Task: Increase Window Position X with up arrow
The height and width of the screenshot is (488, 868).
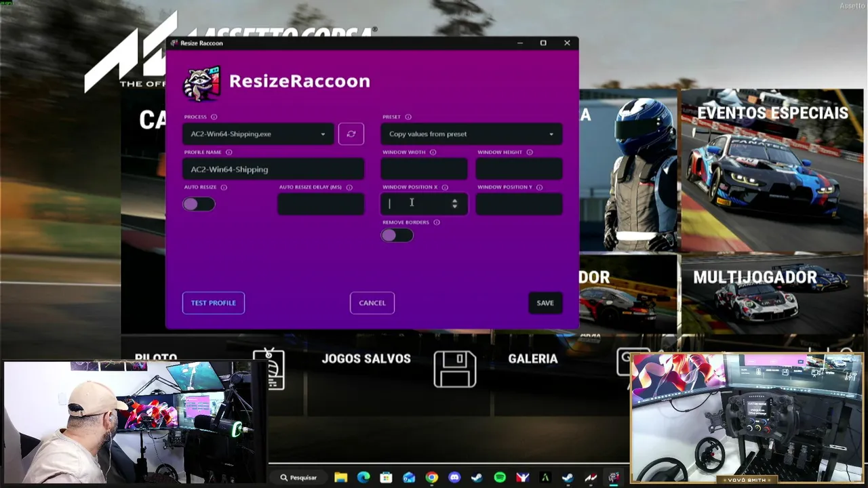Action: [454, 201]
